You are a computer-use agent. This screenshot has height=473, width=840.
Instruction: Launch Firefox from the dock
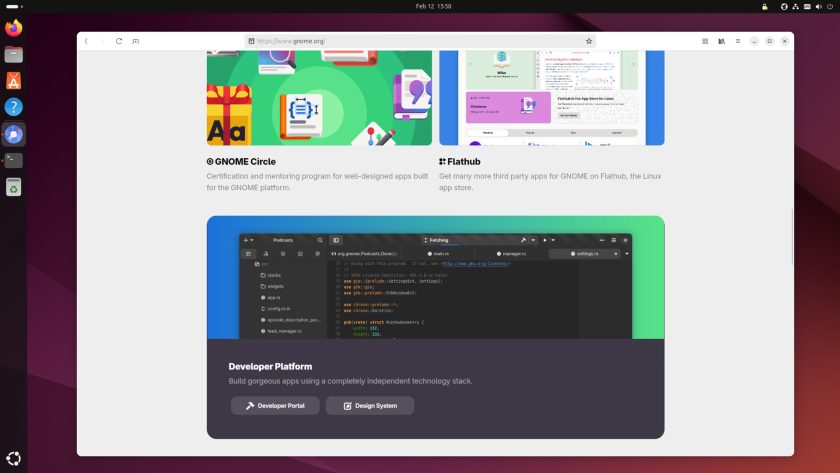click(13, 28)
